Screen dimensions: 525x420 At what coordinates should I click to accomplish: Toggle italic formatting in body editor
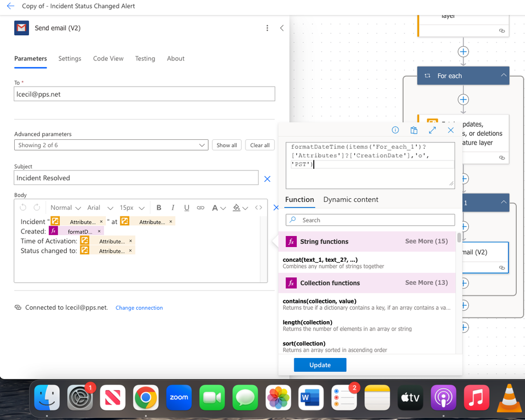[x=173, y=208]
